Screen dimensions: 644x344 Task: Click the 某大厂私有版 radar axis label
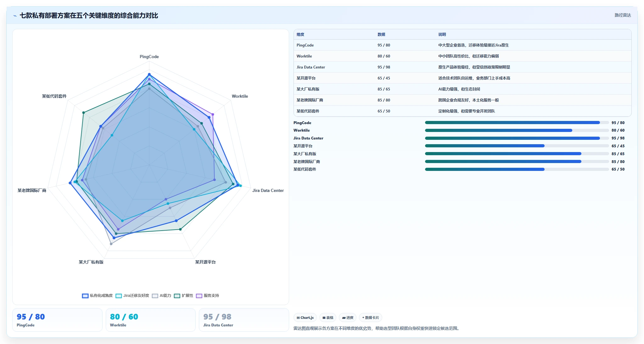tap(91, 262)
